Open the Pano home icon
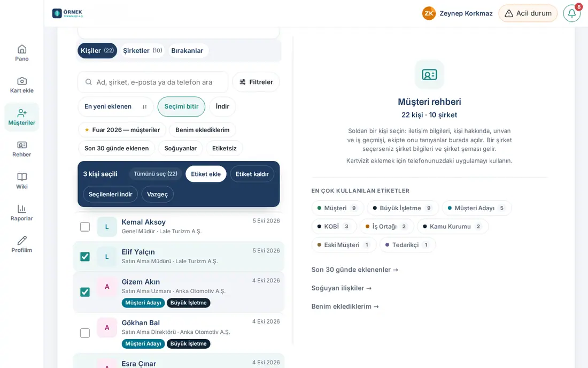Screen dimensions: 588x368 22,49
